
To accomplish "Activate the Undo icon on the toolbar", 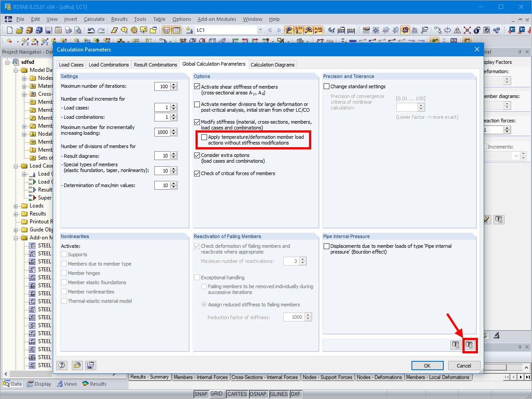I will click(92, 30).
